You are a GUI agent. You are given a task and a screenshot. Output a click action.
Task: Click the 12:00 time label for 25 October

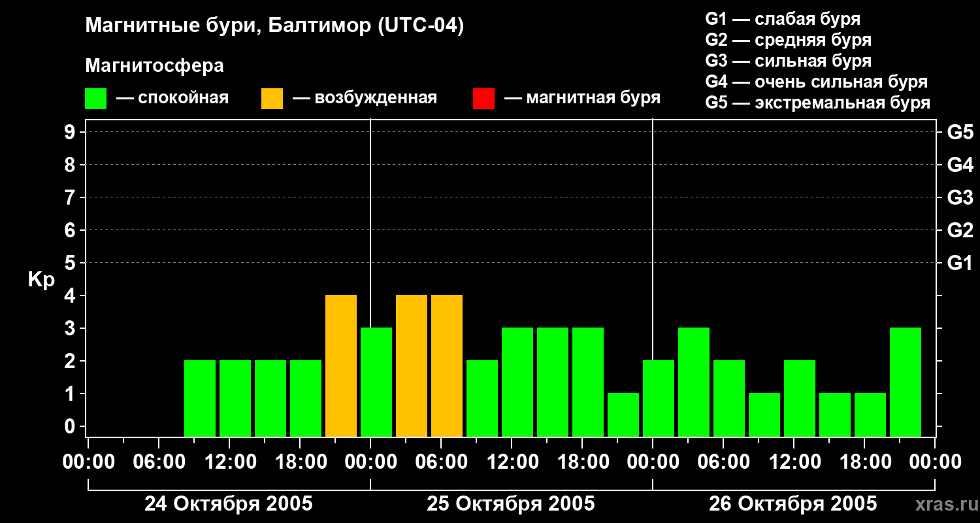tap(512, 462)
